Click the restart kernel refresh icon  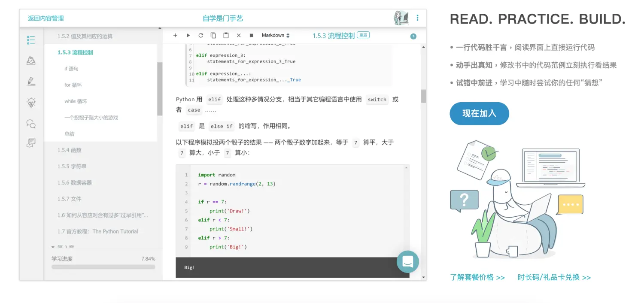[x=200, y=36]
